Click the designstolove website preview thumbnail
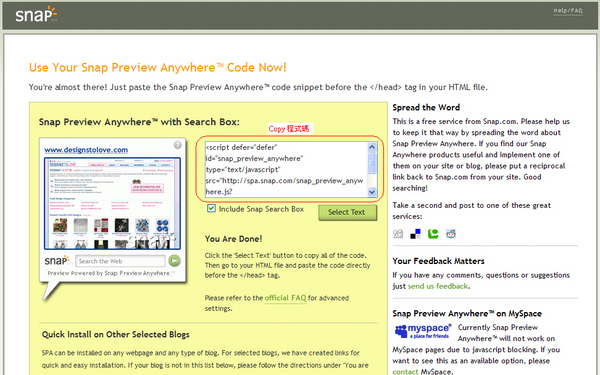 pos(112,203)
